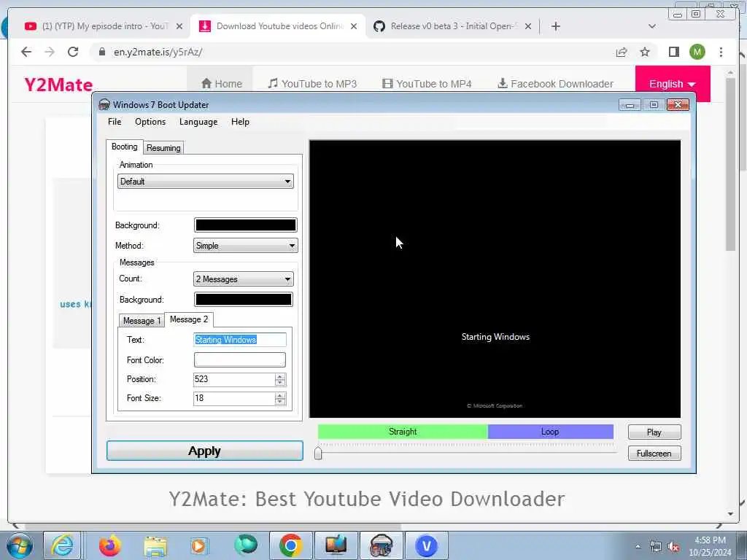
Task: Open Windows Explorer folder icon on taskbar
Action: pyautogui.click(x=155, y=546)
